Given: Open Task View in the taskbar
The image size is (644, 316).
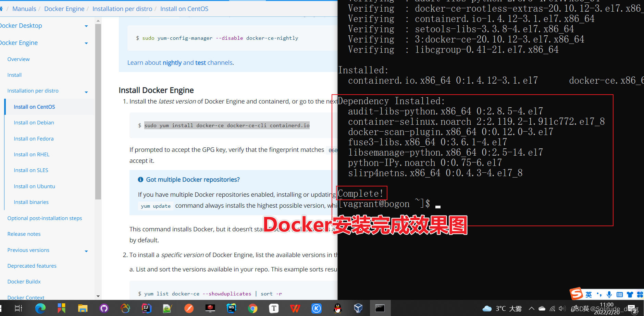Looking at the screenshot, I should click(18, 308).
